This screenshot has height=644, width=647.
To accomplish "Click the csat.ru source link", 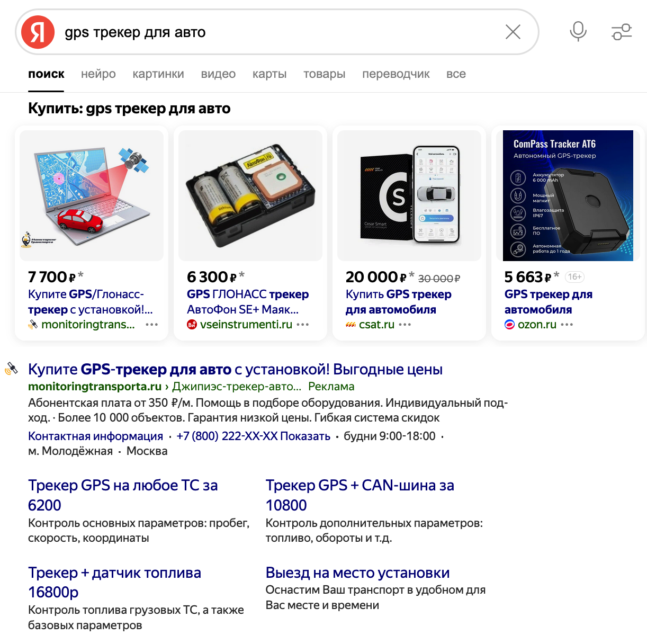I will pos(376,325).
